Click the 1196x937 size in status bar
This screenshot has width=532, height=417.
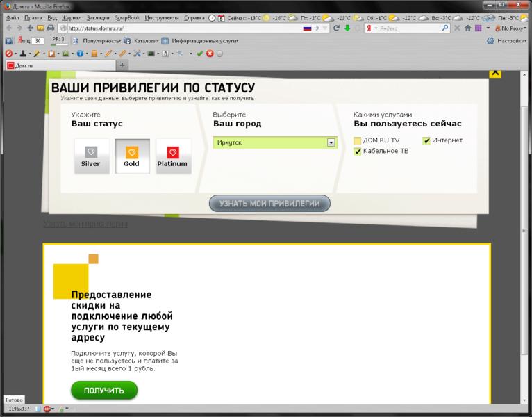tap(19, 409)
